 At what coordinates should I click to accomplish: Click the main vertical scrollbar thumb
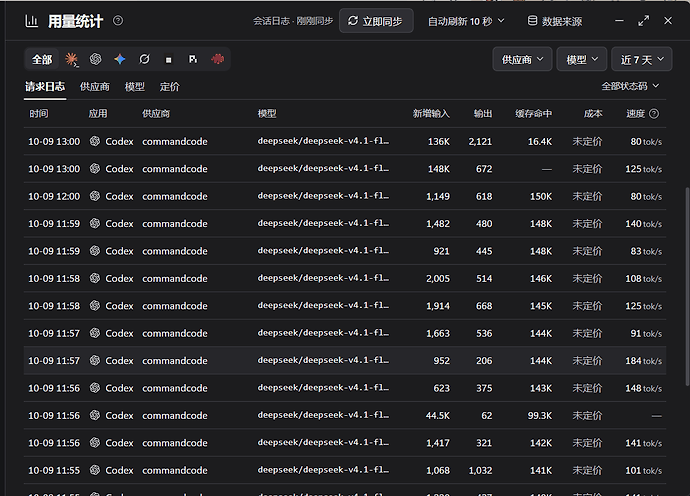click(687, 287)
